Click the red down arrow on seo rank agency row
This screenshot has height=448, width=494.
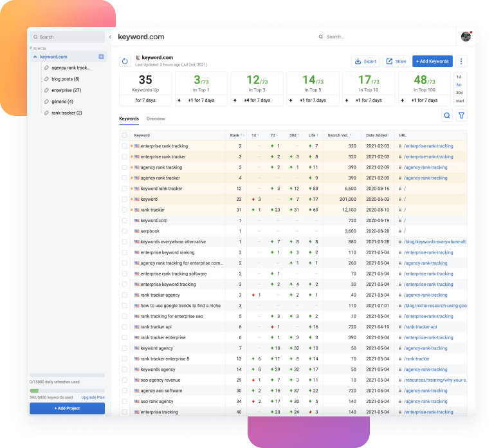253,402
